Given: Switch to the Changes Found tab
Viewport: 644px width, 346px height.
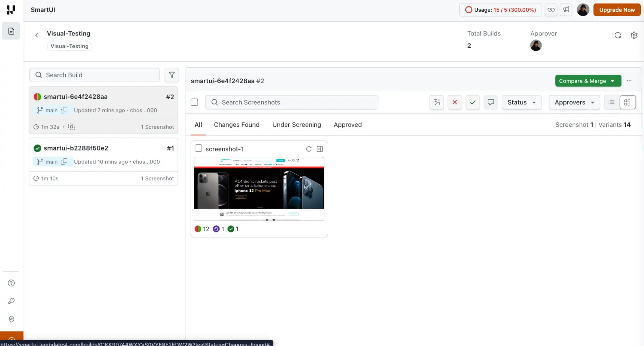Looking at the screenshot, I should tap(237, 125).
